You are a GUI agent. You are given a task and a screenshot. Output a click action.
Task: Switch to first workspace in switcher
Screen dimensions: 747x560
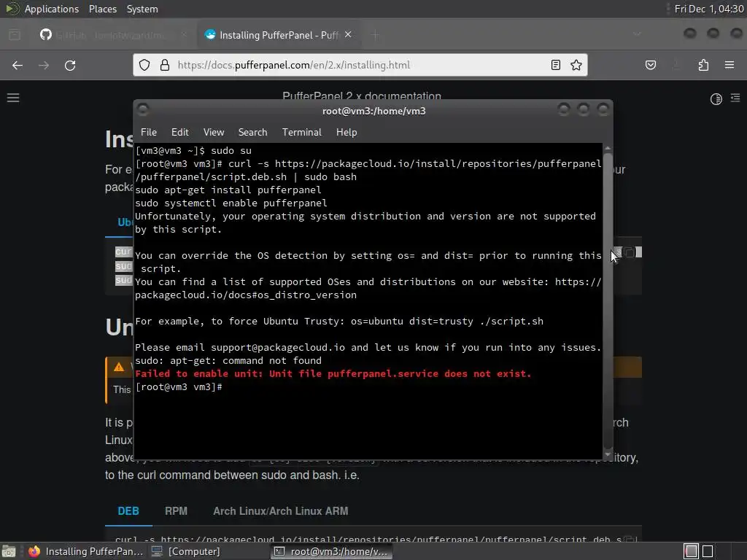[692, 551]
